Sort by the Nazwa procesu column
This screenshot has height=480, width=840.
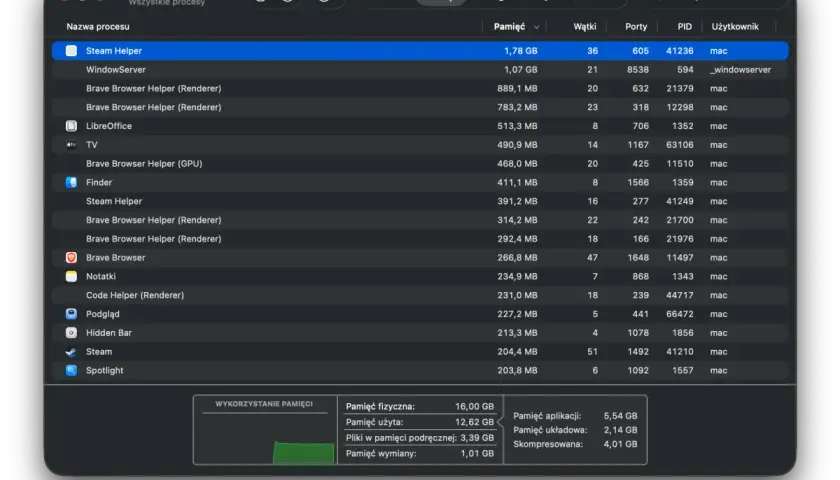pos(98,26)
